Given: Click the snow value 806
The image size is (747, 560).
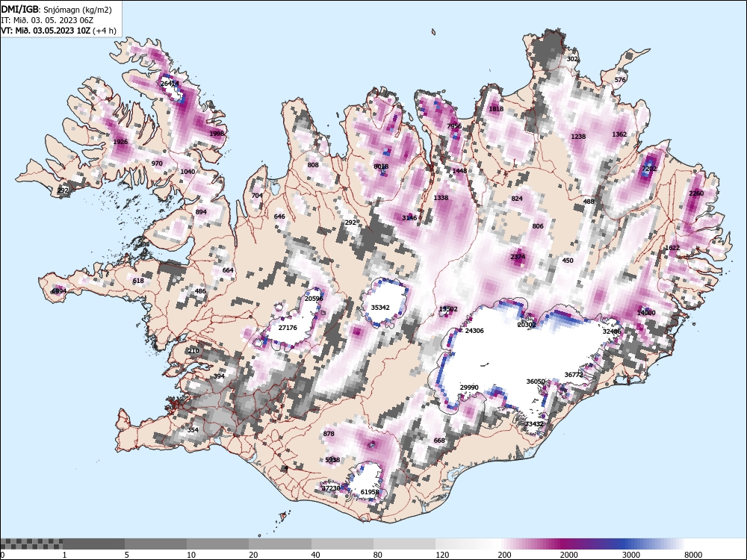Looking at the screenshot, I should pyautogui.click(x=537, y=226).
